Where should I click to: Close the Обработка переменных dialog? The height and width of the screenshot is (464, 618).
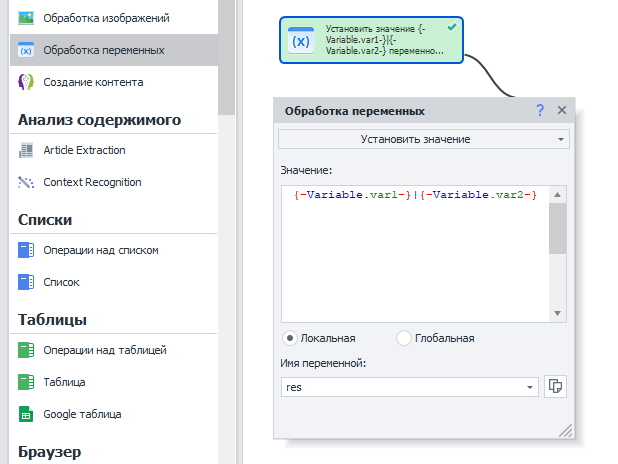click(562, 111)
